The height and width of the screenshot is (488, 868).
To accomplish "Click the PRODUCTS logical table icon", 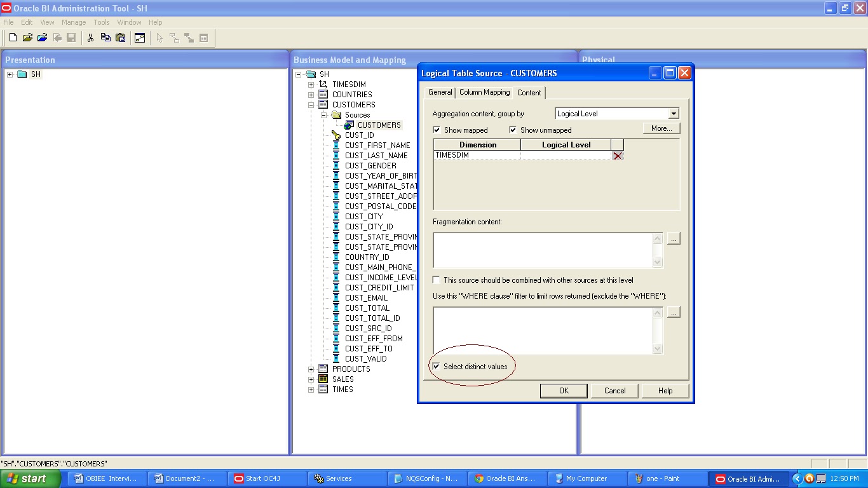I will tap(323, 369).
